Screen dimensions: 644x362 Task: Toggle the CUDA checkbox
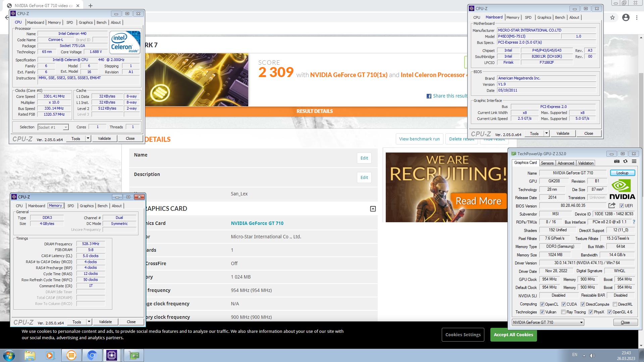(x=563, y=304)
